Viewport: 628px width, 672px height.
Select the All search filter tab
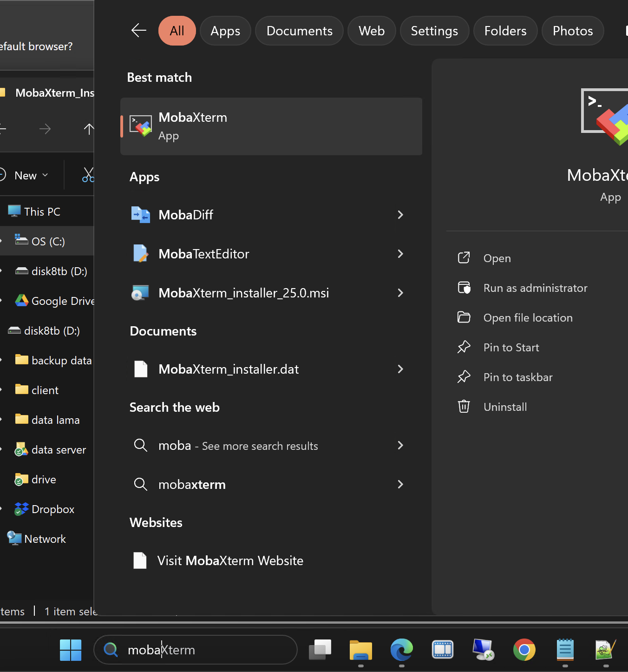coord(177,31)
